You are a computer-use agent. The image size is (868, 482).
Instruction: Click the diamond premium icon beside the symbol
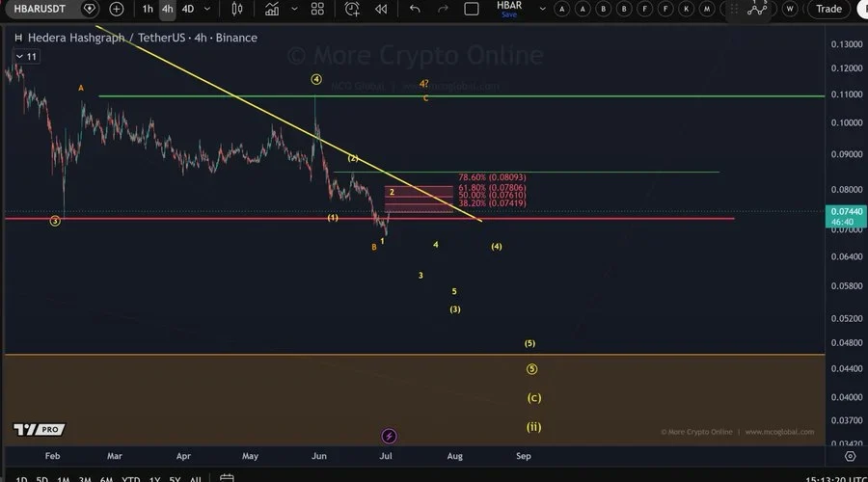[89, 9]
